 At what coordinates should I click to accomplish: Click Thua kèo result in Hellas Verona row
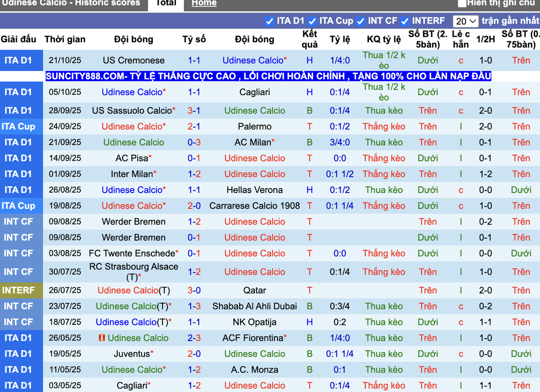point(384,190)
